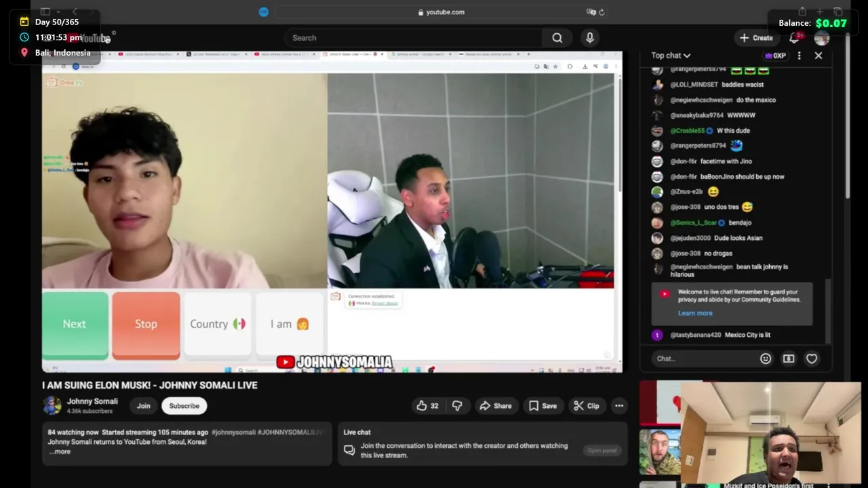Screen dimensions: 868x488
Task: Open live chat more options menu
Action: 799,56
